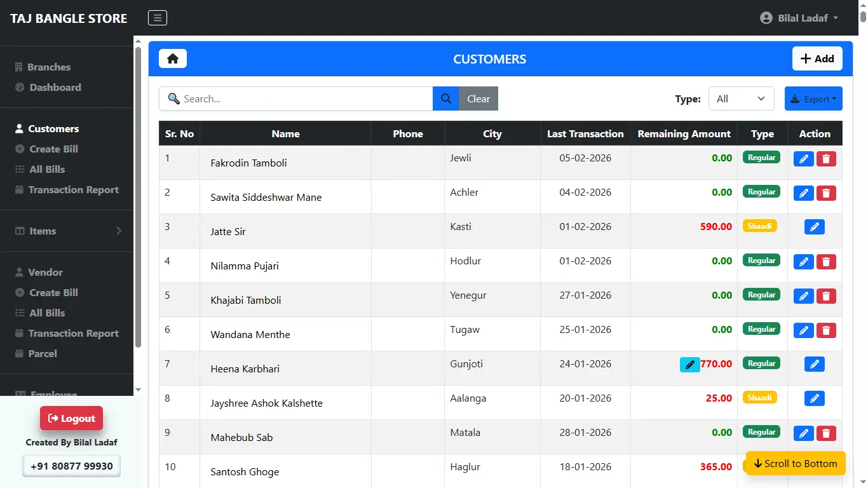Click the Add customer button
Screen dimensions: 868x488
click(x=817, y=58)
